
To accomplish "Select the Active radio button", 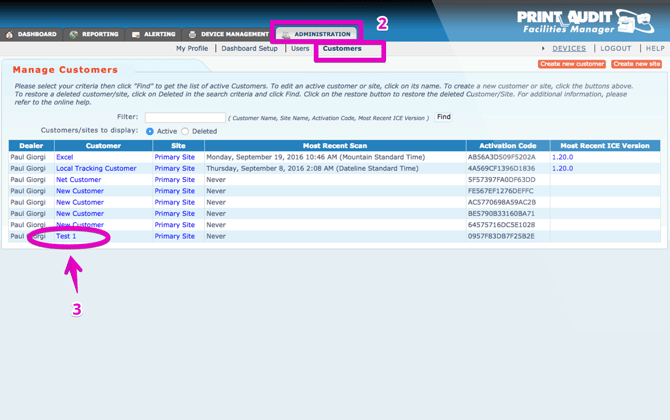I will click(150, 131).
